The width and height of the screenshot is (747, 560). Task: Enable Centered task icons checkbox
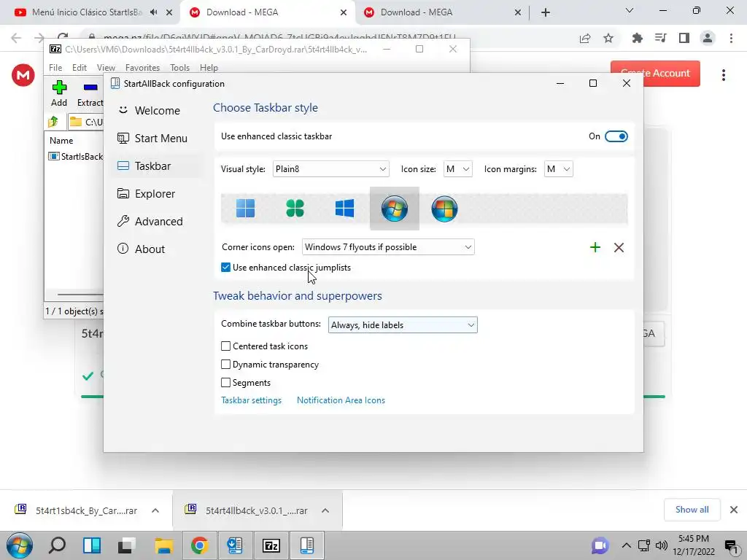click(x=226, y=346)
